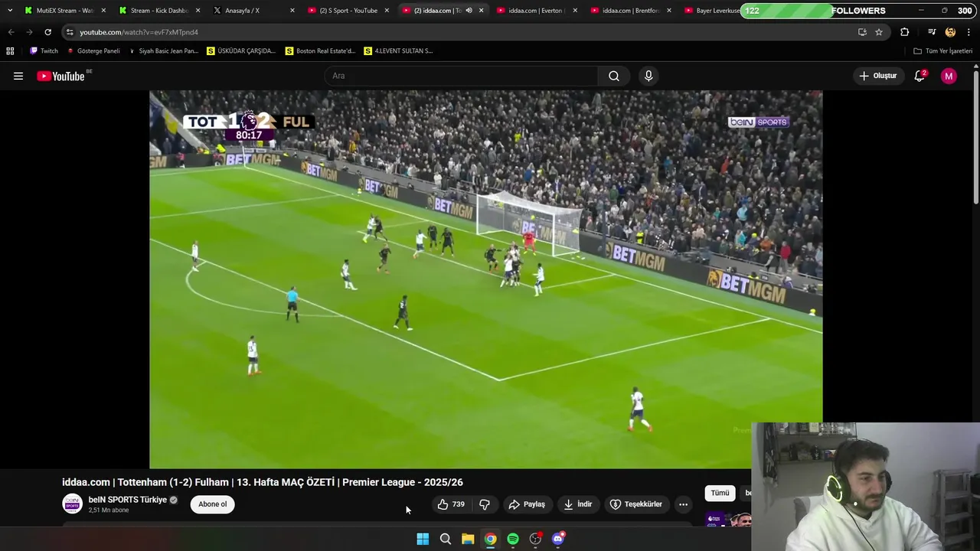This screenshot has height=551, width=980.
Task: Open File Explorer from taskbar
Action: (x=468, y=539)
